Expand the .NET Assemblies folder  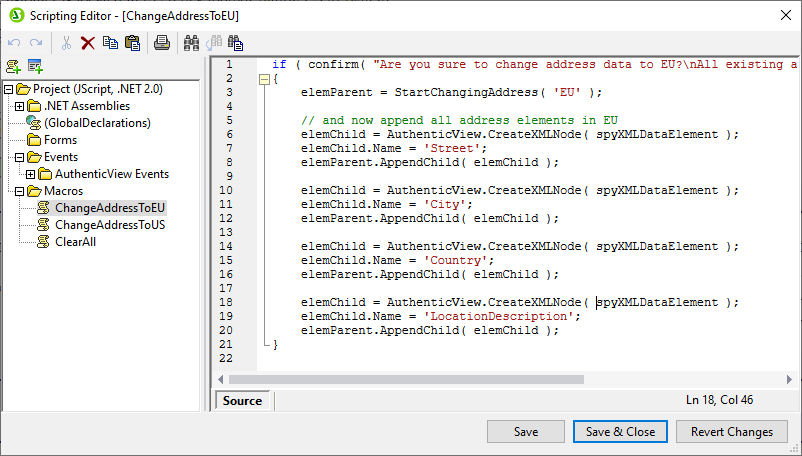pyautogui.click(x=19, y=106)
